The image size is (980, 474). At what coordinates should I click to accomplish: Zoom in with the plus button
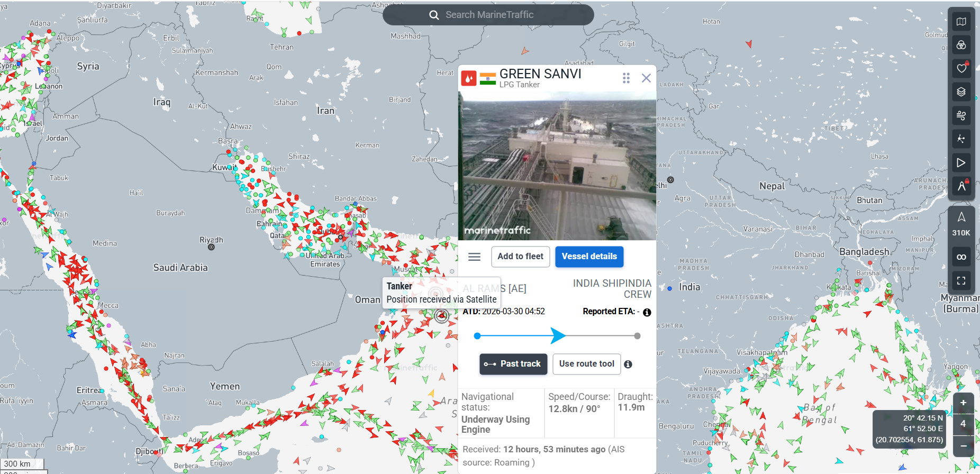tap(963, 403)
